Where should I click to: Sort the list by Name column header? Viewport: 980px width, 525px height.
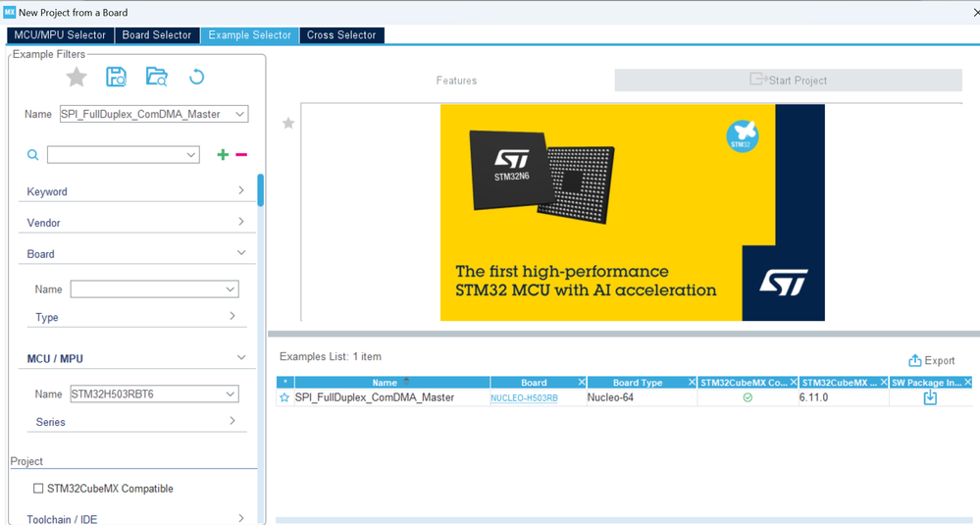pos(391,382)
